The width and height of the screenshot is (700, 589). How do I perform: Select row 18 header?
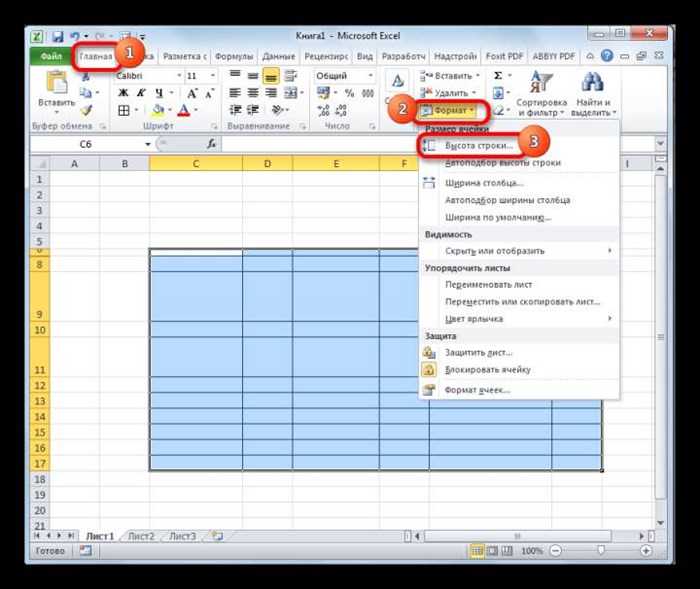point(40,479)
